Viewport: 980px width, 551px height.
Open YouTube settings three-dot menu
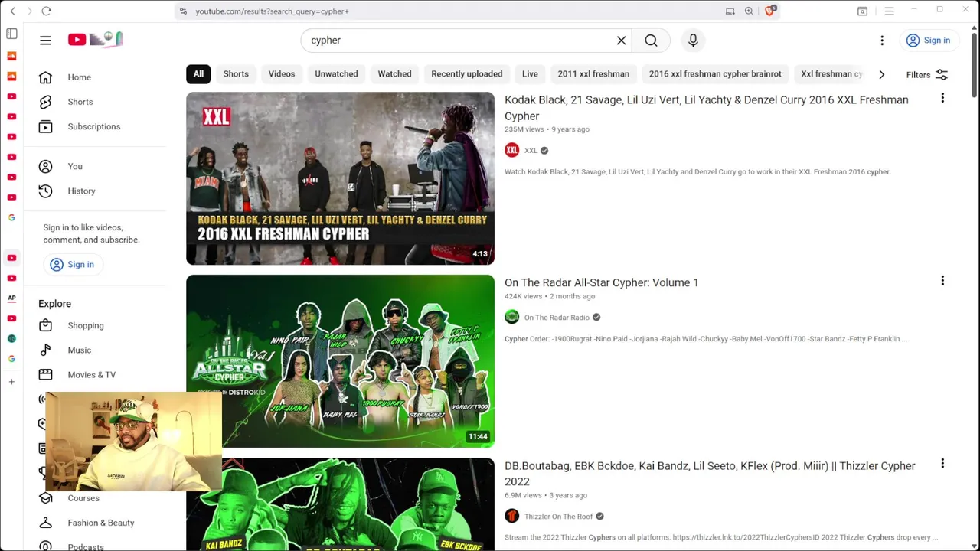click(x=882, y=40)
